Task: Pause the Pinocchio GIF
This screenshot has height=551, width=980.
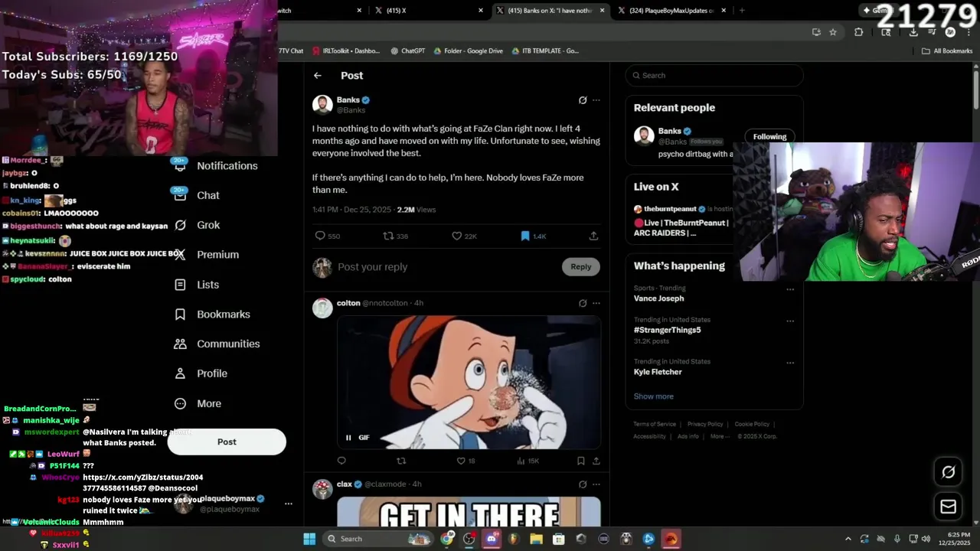Action: (x=348, y=438)
